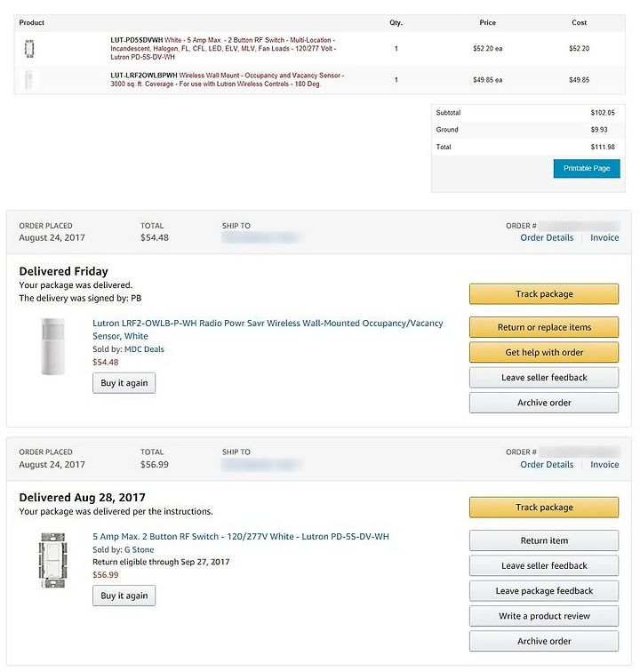Open the G Stone seller link

point(139,550)
